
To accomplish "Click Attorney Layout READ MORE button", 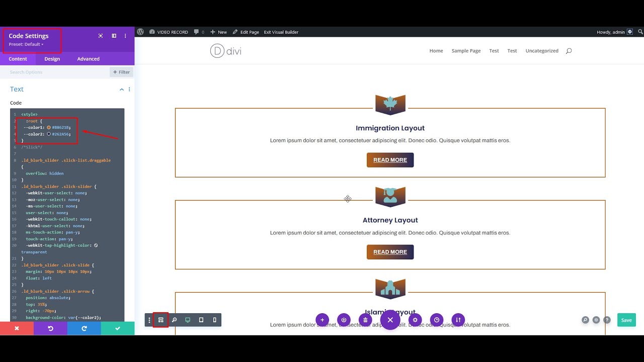I will pyautogui.click(x=390, y=252).
